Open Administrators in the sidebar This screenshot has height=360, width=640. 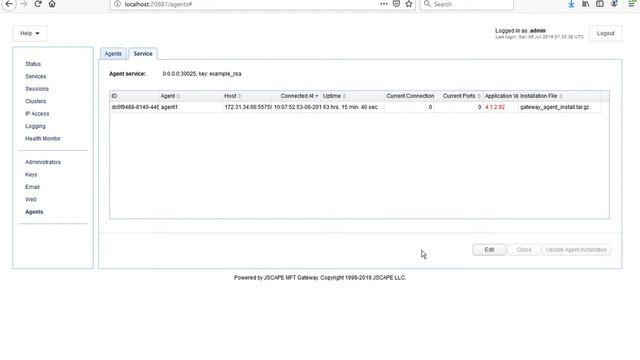point(43,162)
